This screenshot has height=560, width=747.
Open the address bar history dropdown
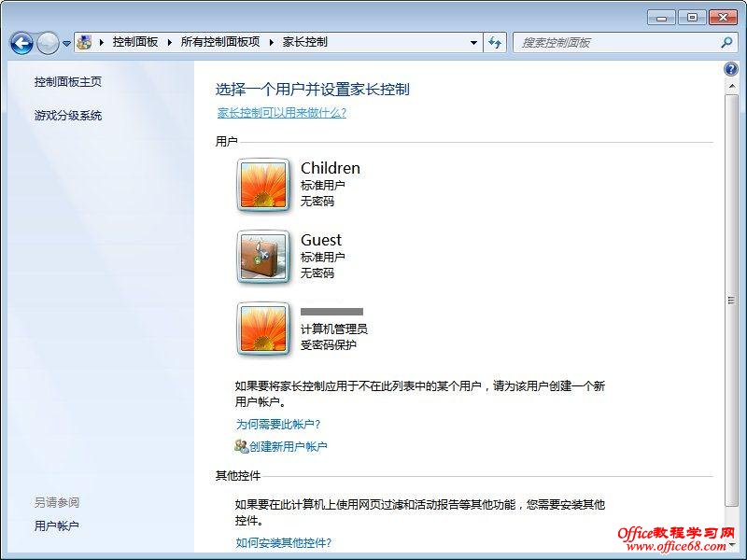click(473, 42)
